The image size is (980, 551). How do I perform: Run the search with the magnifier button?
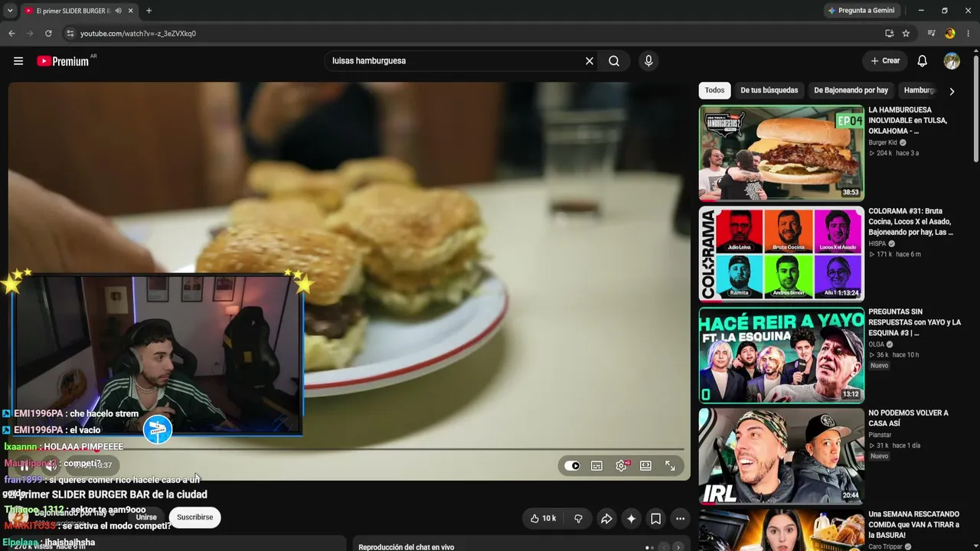click(614, 61)
